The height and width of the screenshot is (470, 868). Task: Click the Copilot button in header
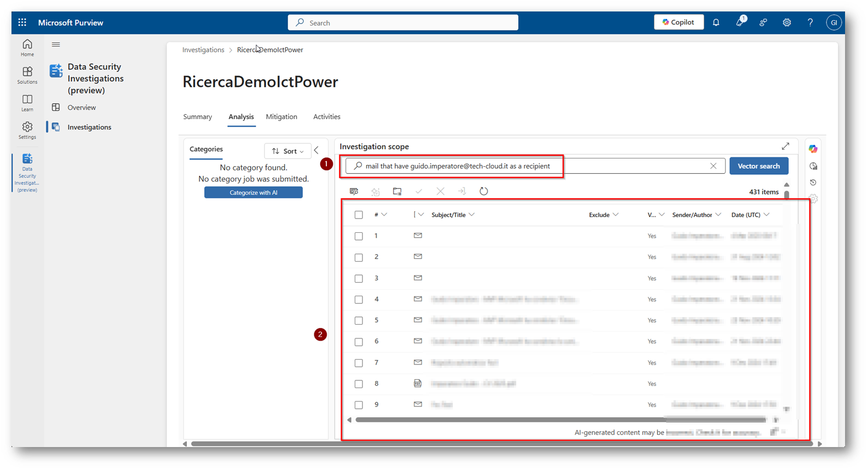point(679,22)
